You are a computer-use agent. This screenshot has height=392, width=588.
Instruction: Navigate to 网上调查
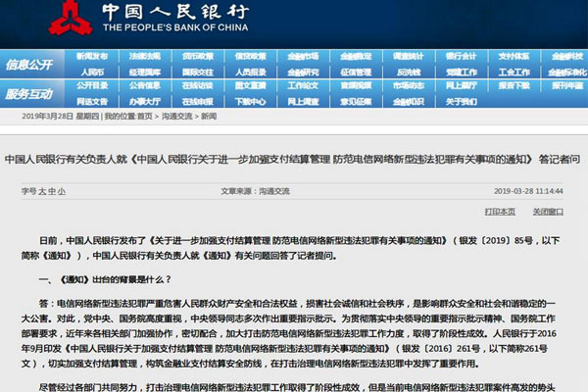pyautogui.click(x=303, y=101)
